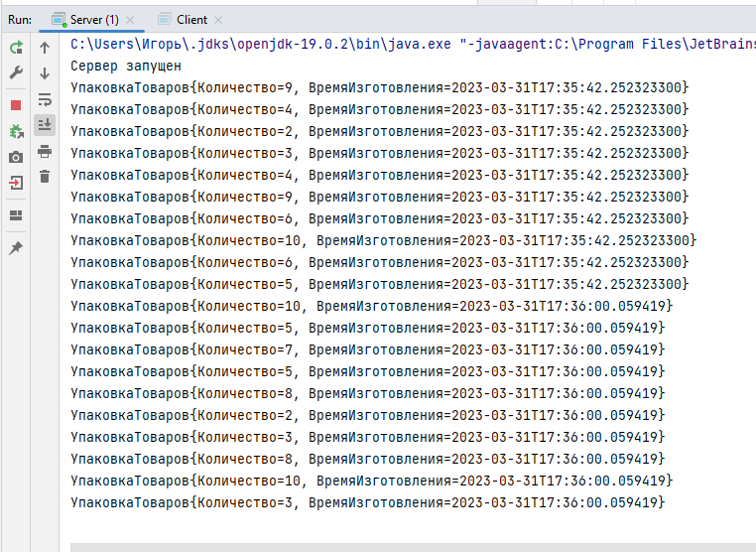756x552 pixels.
Task: Rerun the Server process
Action: 16,48
